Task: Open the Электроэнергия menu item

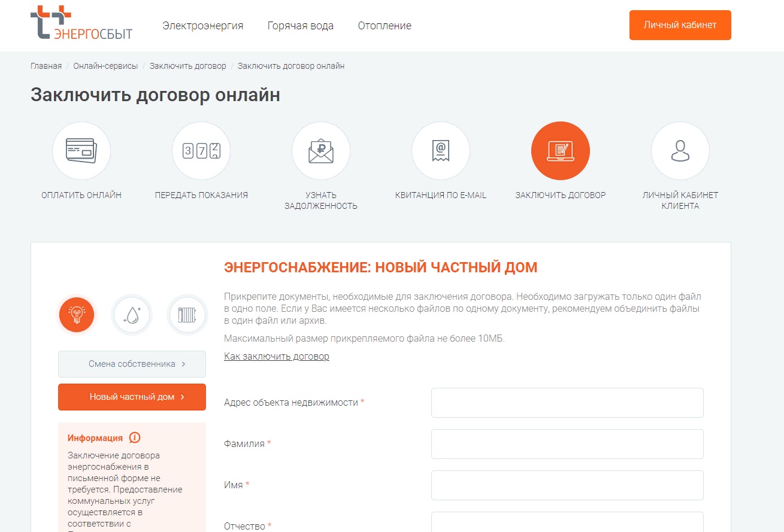Action: point(203,26)
